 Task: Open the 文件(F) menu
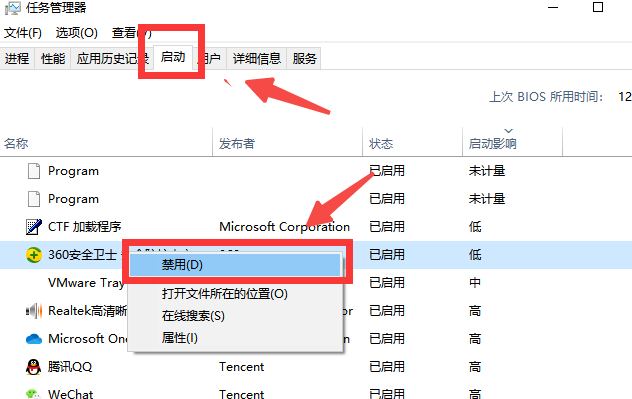(23, 33)
